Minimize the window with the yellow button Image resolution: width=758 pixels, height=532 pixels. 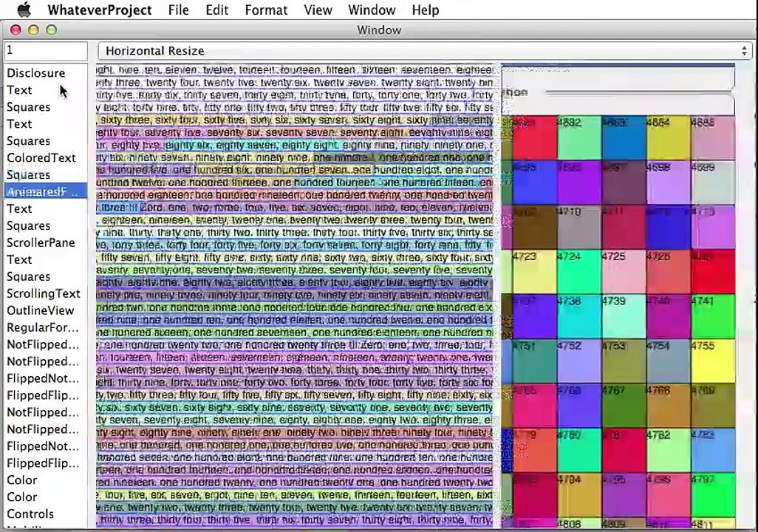[33, 30]
